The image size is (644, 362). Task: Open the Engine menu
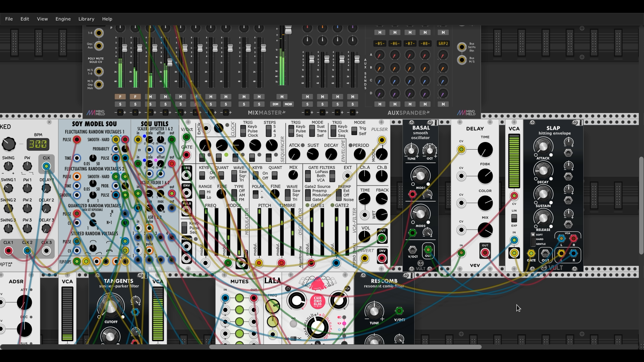coord(63,19)
